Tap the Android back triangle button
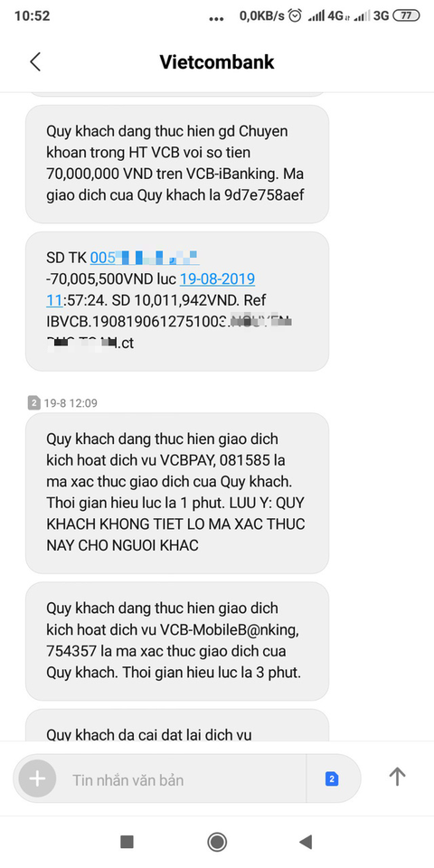 click(306, 842)
